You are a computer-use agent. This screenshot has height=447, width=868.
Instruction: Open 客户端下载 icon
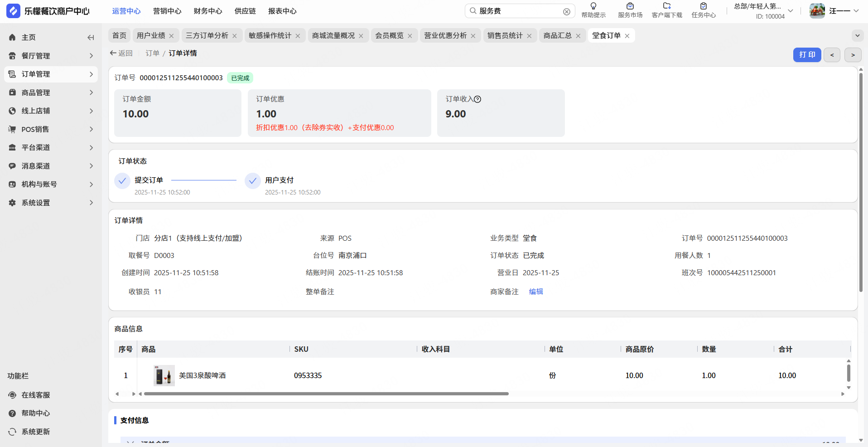(667, 6)
